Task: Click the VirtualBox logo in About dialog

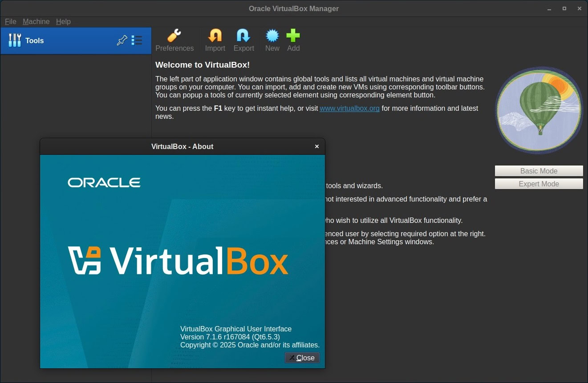Action: [178, 260]
